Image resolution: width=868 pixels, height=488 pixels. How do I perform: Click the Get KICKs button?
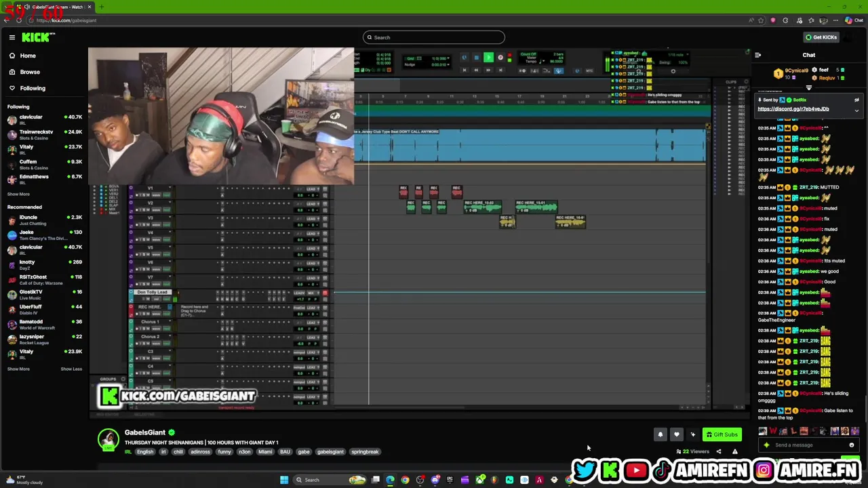pyautogui.click(x=821, y=37)
